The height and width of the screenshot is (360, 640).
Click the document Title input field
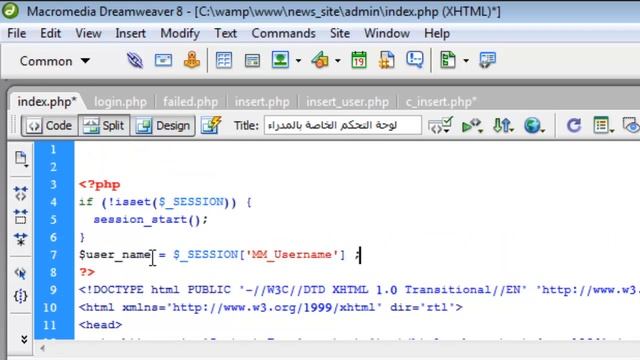[x=342, y=125]
